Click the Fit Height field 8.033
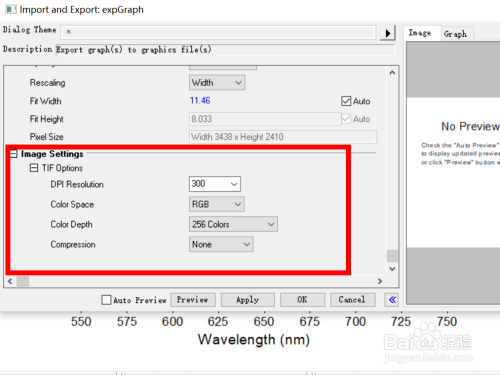Image resolution: width=500 pixels, height=375 pixels. pyautogui.click(x=265, y=119)
